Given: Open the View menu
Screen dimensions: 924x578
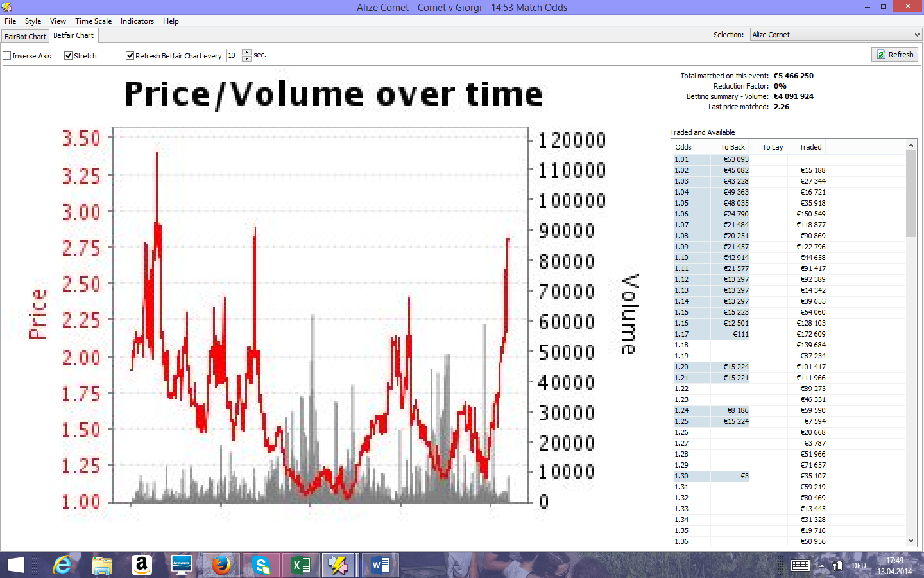Looking at the screenshot, I should 58,21.
